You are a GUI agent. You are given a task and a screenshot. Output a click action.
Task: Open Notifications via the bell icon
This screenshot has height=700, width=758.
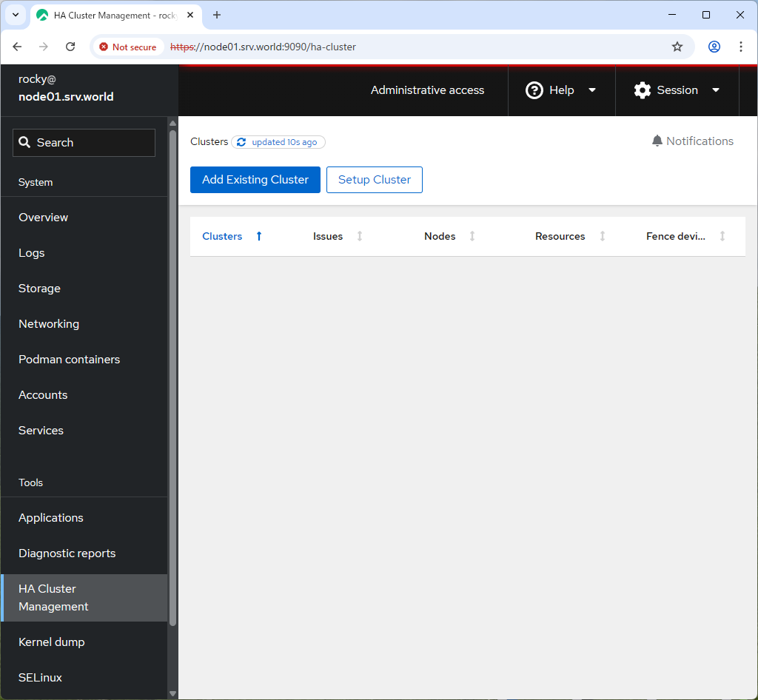tap(657, 141)
